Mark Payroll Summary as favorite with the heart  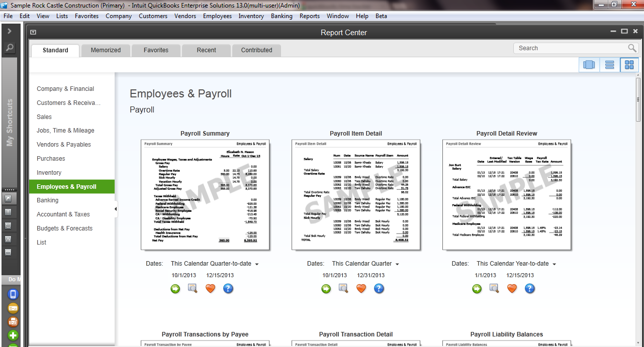click(x=210, y=289)
